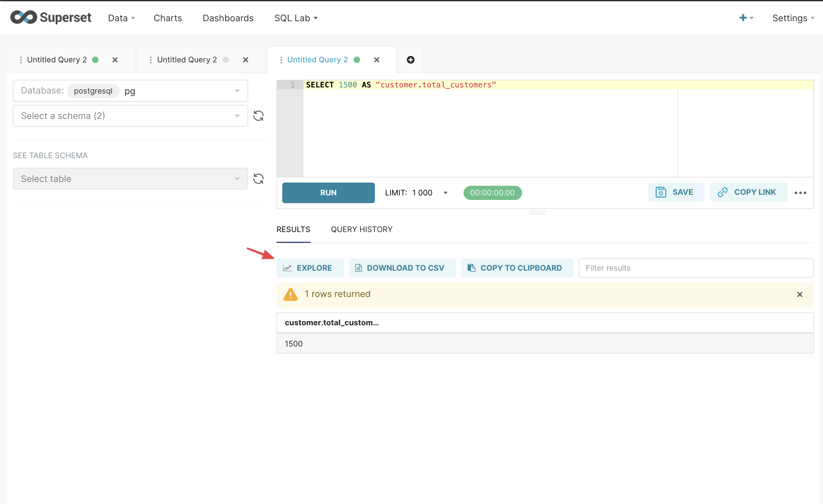Switch to the Query History tab
823x504 pixels.
coord(361,230)
